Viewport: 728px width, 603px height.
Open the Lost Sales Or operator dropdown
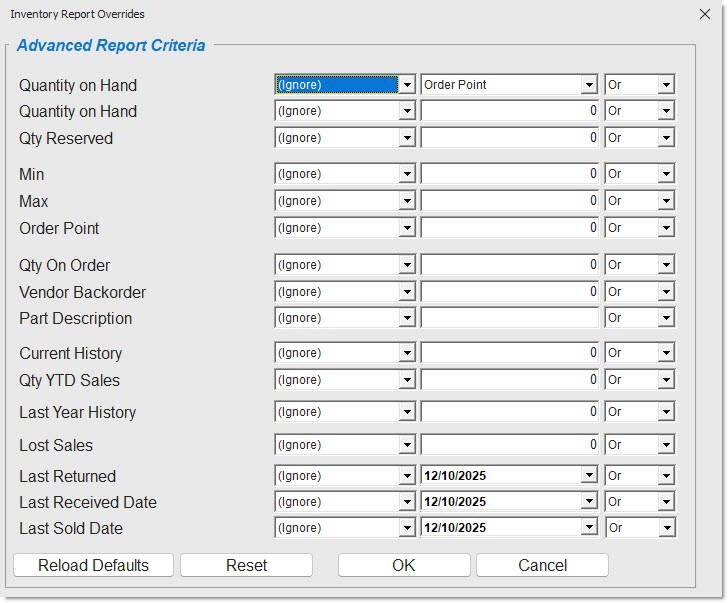pos(666,445)
